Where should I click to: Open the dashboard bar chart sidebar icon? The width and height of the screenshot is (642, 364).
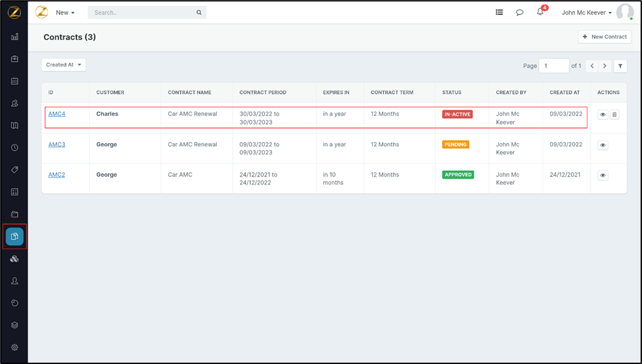tap(14, 37)
